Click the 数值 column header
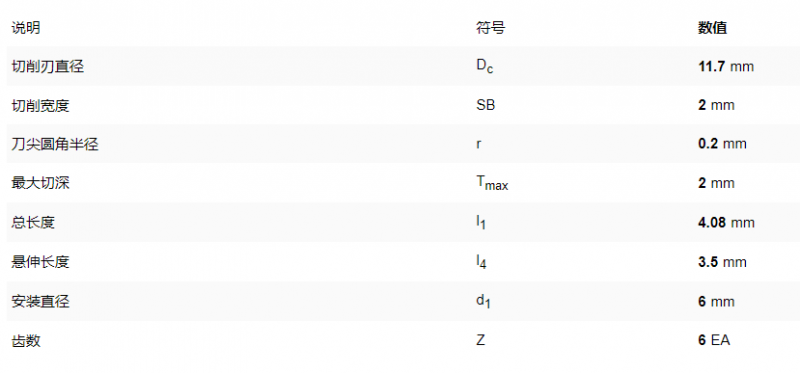The height and width of the screenshot is (373, 800). point(712,28)
